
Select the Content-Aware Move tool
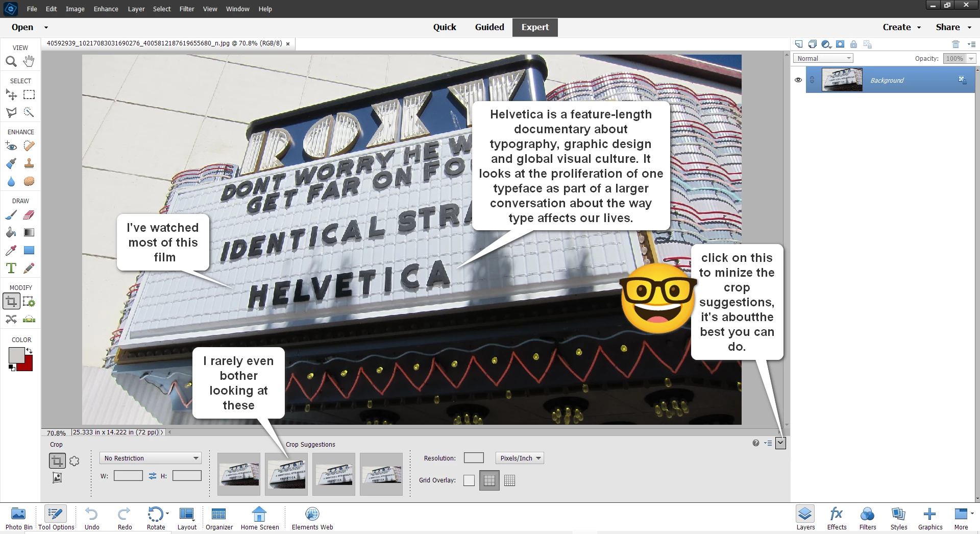pyautogui.click(x=11, y=320)
